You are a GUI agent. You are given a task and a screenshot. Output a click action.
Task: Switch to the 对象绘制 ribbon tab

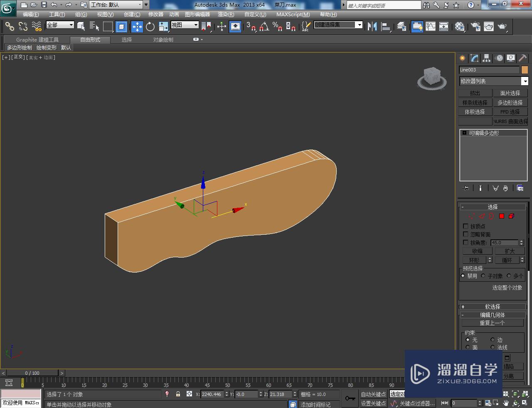pos(163,40)
